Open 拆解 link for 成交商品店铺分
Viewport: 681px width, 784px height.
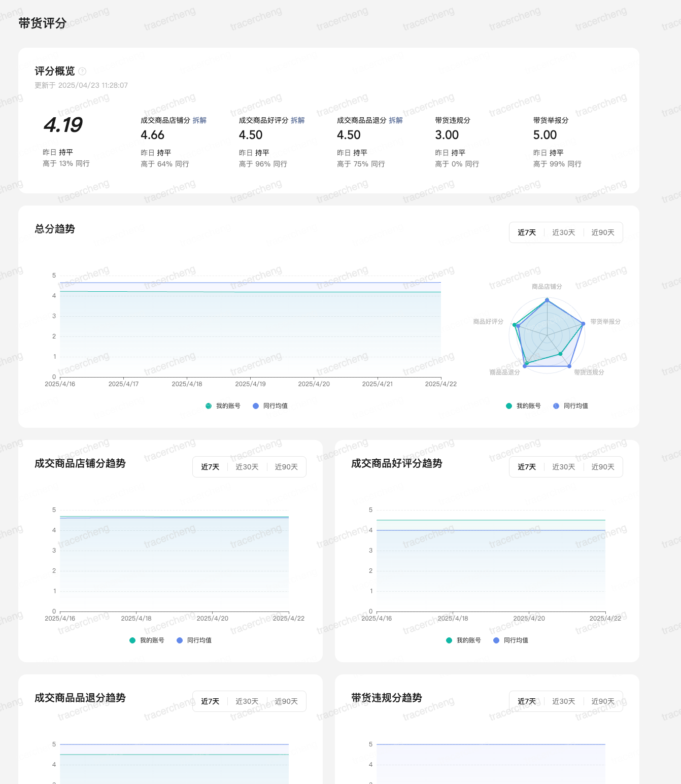pyautogui.click(x=199, y=120)
